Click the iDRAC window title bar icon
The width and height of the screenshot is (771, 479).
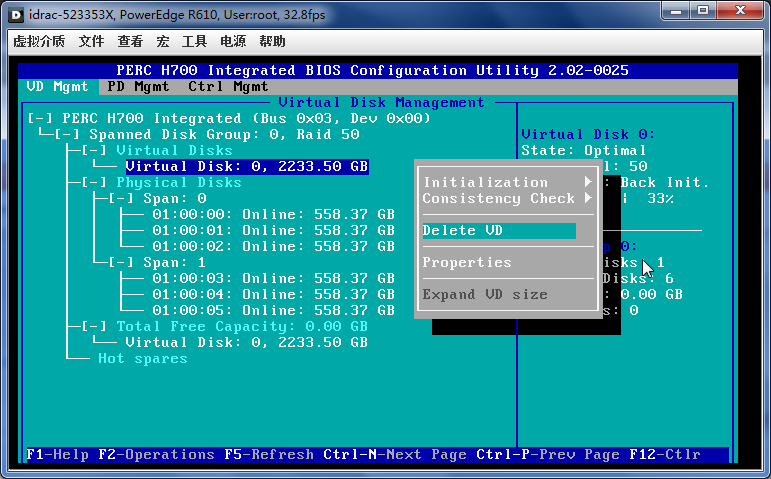[16, 15]
